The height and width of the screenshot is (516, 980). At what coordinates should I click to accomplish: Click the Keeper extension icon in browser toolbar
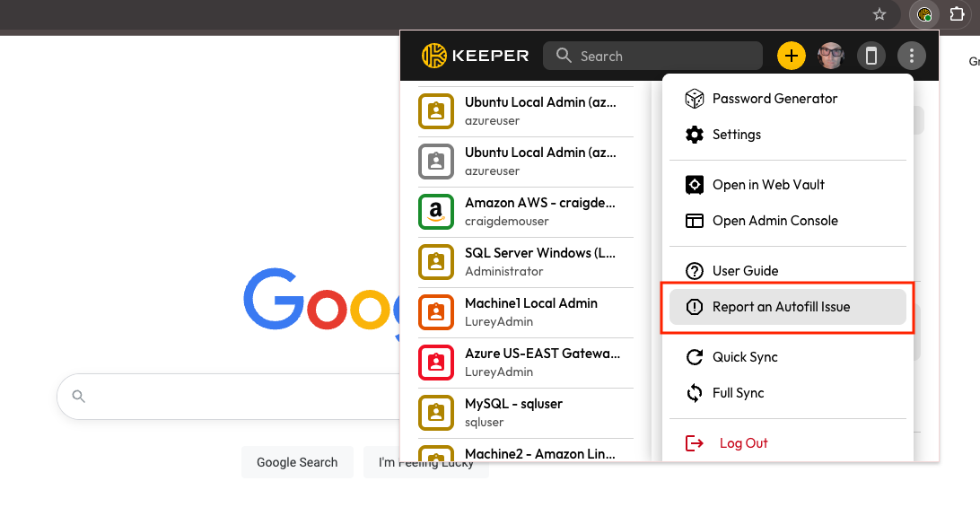[x=923, y=14]
